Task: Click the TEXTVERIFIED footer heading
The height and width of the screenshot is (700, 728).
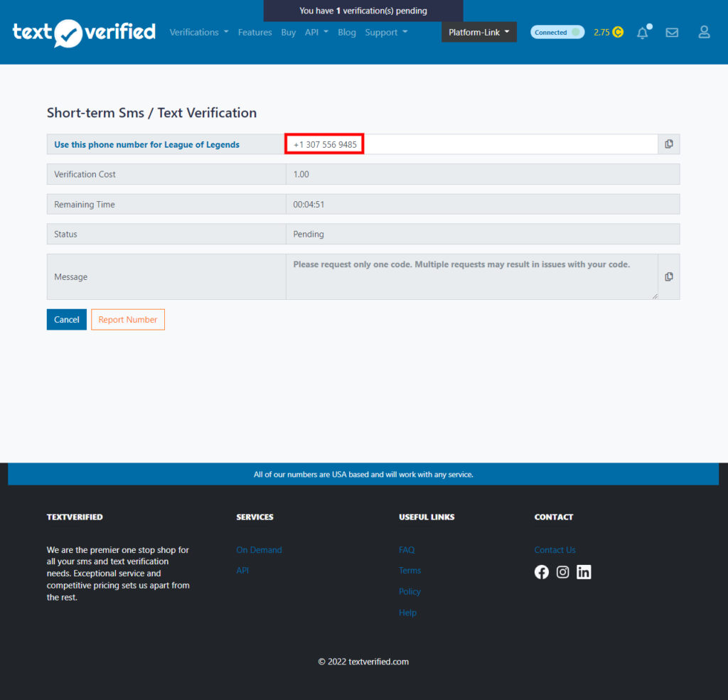Action: (x=75, y=517)
